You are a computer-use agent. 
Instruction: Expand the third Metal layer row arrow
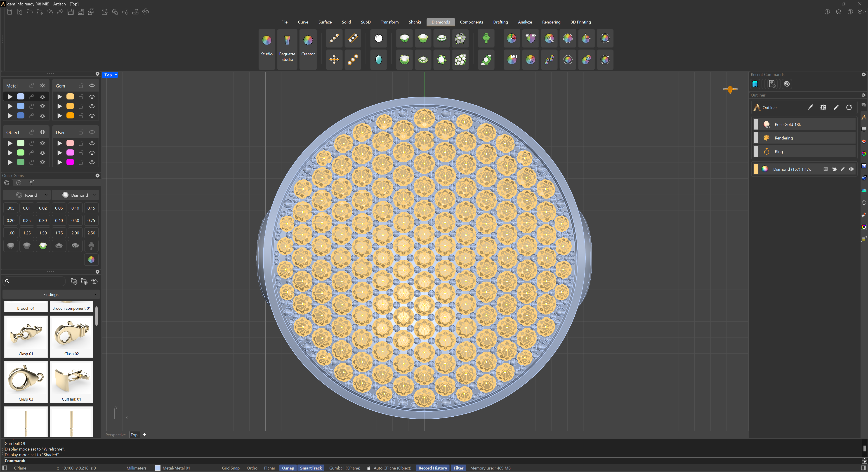coord(10,116)
